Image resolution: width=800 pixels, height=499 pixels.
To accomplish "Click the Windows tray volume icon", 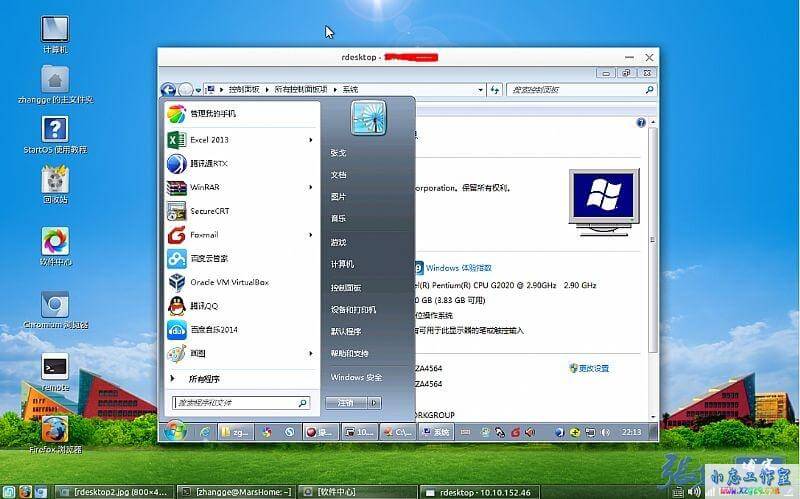I will 605,432.
